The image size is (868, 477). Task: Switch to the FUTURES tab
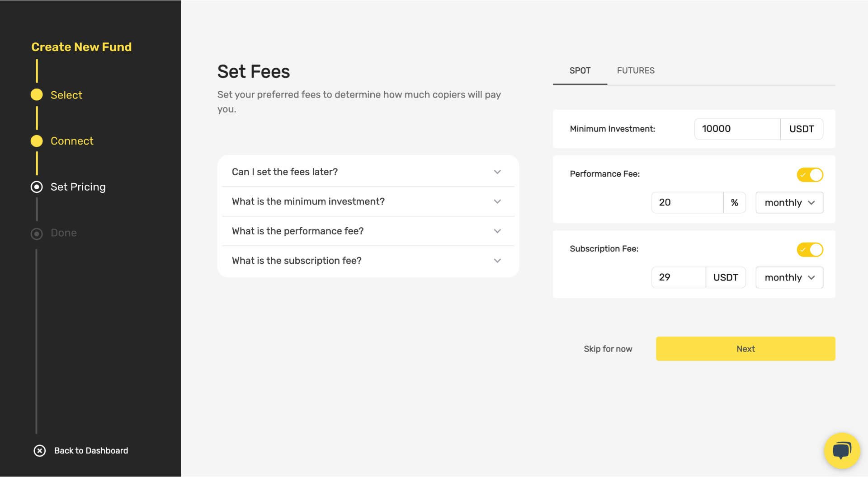(x=636, y=70)
